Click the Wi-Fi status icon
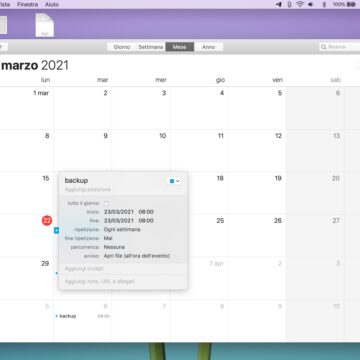 [x=300, y=4]
